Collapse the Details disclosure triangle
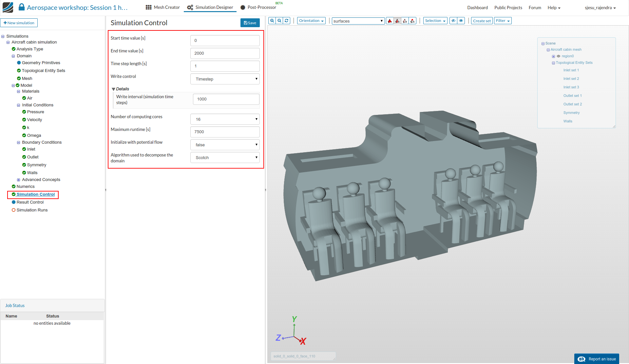Viewport: 629px width, 364px height. tap(113, 89)
